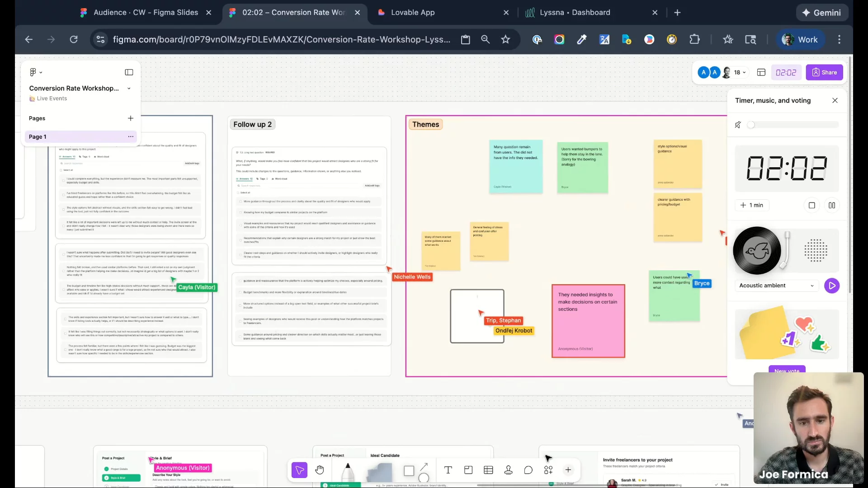The image size is (868, 488).
Task: Select the Section tool
Action: click(468, 470)
